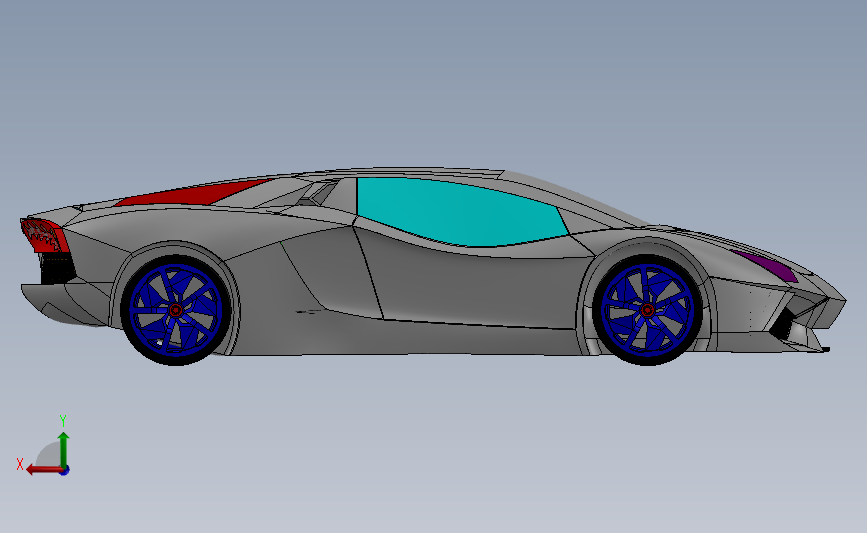The width and height of the screenshot is (867, 533).
Task: Pick the red tail light at car rear
Action: click(45, 236)
